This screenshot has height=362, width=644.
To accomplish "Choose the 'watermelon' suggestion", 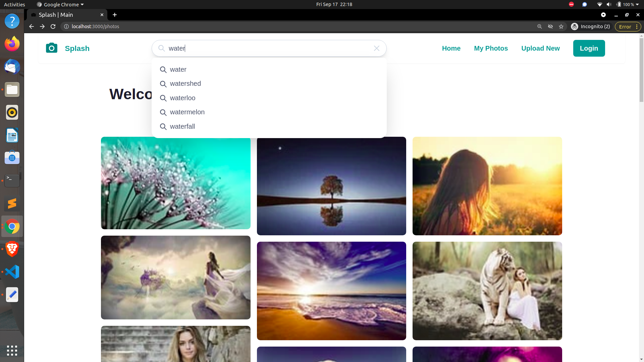I will pyautogui.click(x=187, y=112).
